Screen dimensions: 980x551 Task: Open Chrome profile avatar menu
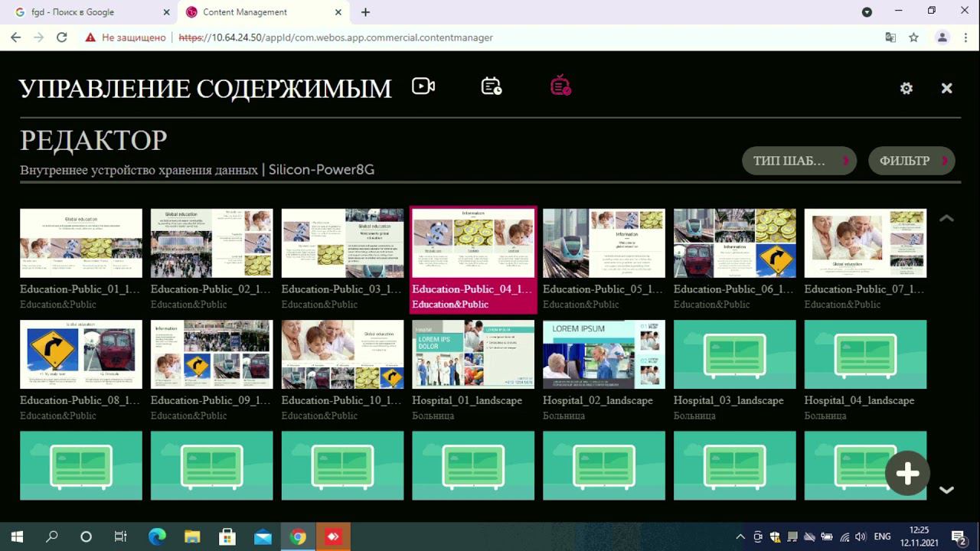point(942,37)
